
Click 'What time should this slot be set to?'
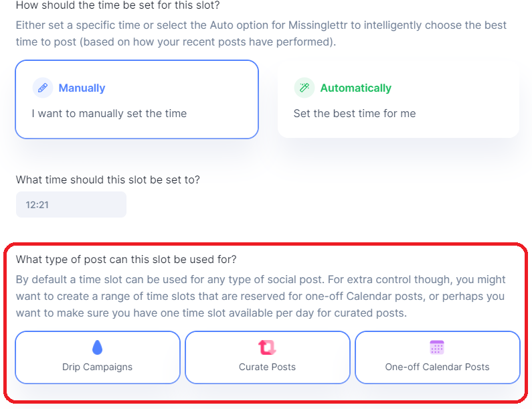click(108, 179)
